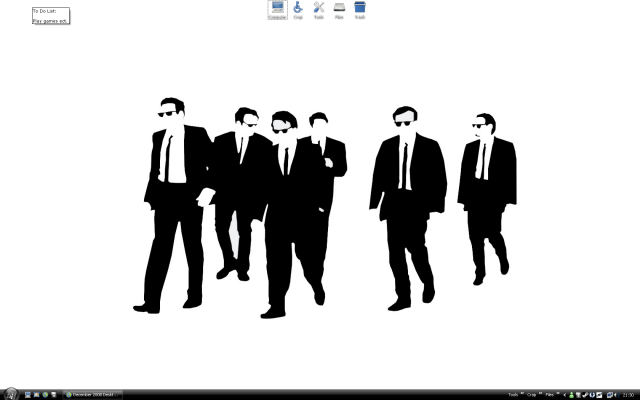Open the Computer desktop icon
The image size is (640, 400).
point(278,10)
